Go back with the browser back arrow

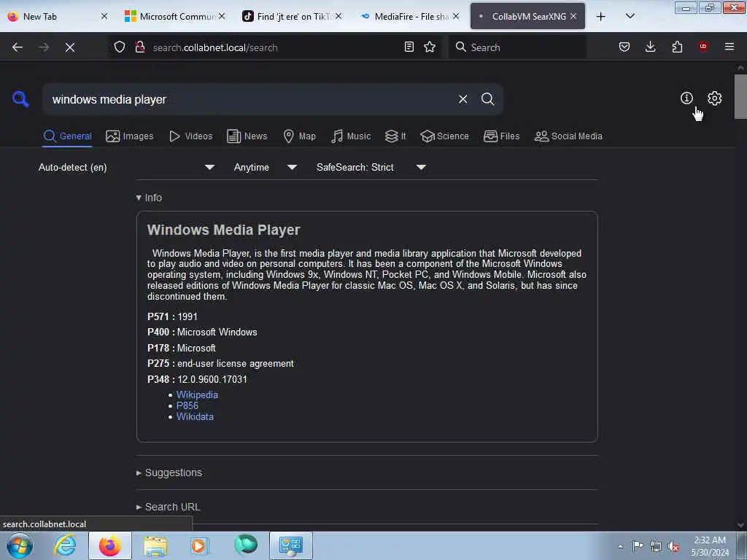point(18,47)
